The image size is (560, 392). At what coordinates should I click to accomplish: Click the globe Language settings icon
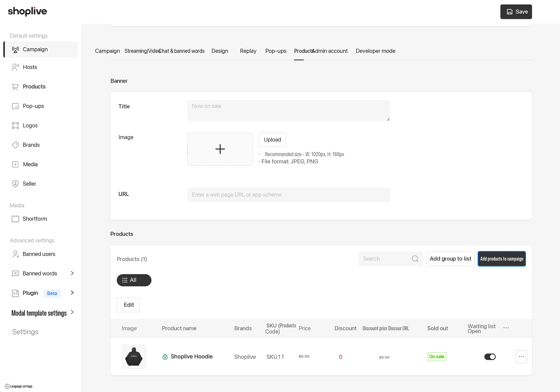pyautogui.click(x=7, y=386)
